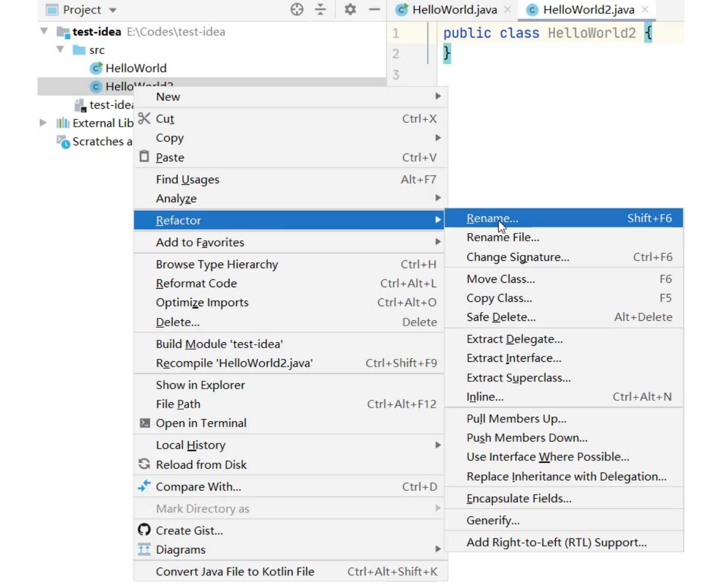Click the Scratches and Consoles icon
Viewport: 720px width, 588px height.
(63, 142)
